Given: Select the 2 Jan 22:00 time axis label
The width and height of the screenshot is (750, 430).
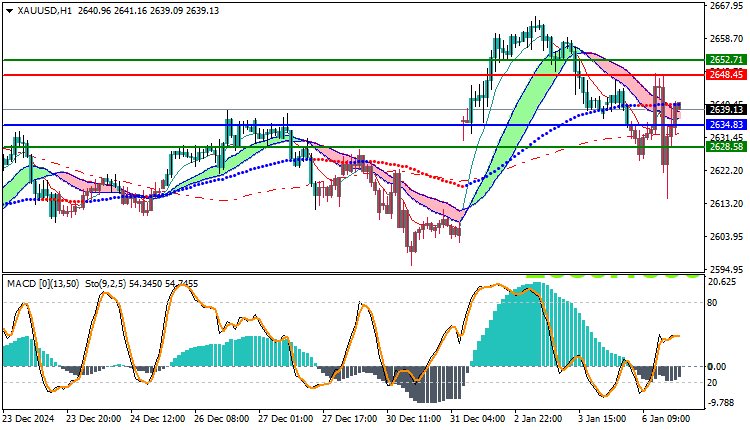Looking at the screenshot, I should pos(538,419).
